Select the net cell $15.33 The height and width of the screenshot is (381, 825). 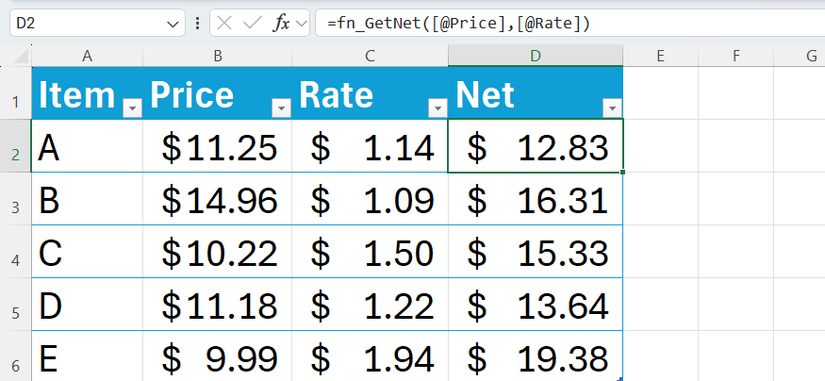(536, 252)
